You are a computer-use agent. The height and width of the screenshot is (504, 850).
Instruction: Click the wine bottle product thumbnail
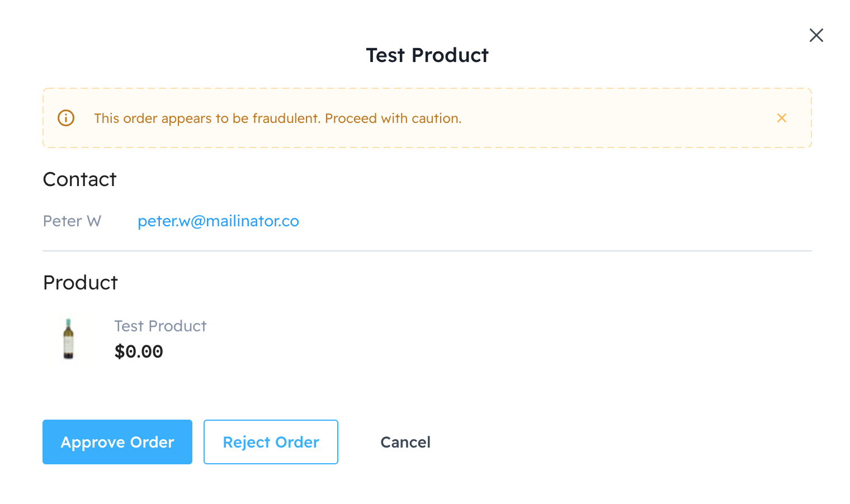pyautogui.click(x=68, y=339)
